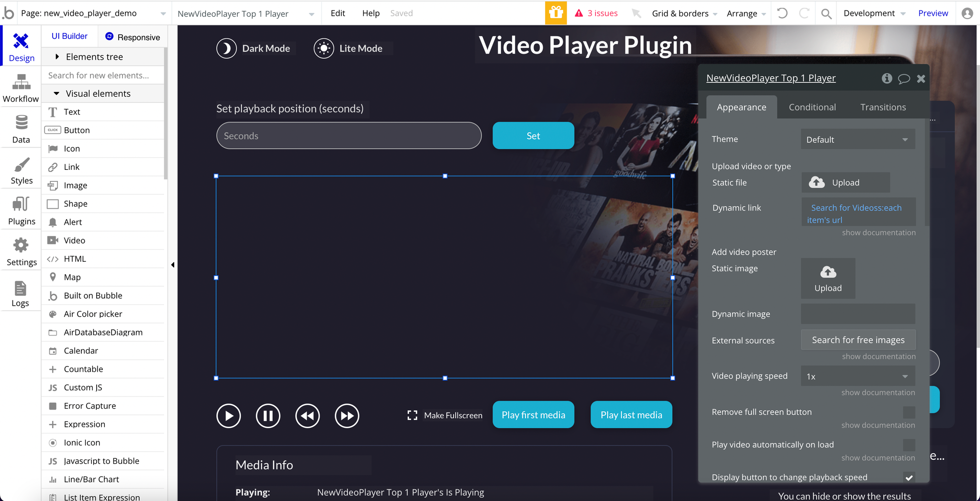The width and height of the screenshot is (980, 501).
Task: Open the search magnifier in top bar
Action: [x=826, y=13]
